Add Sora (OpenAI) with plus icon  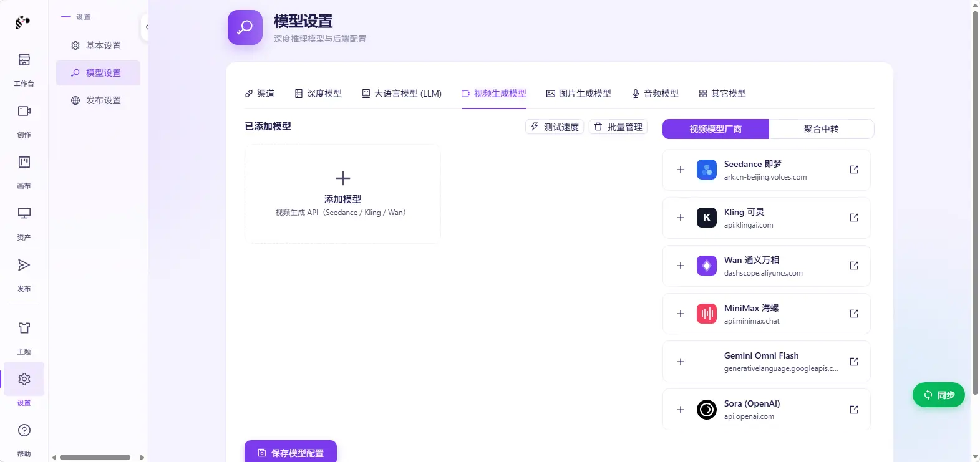tap(681, 410)
